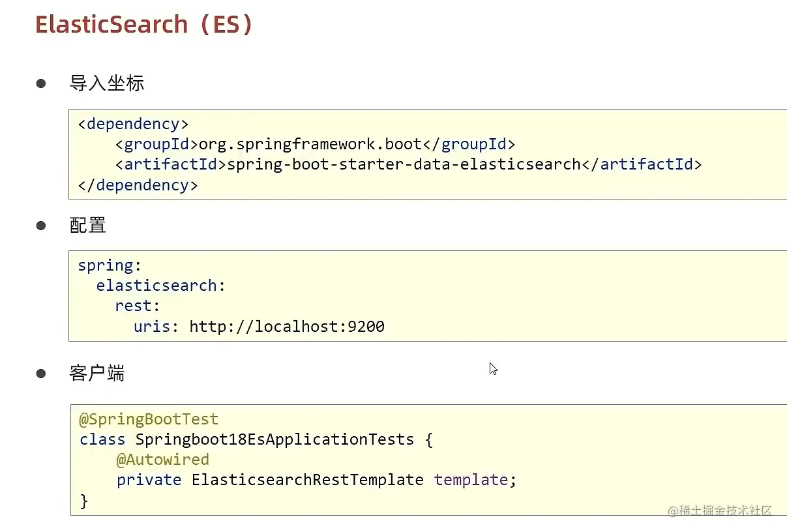Click the org.springframework.boot groupId line
The height and width of the screenshot is (532, 787).
coord(315,144)
